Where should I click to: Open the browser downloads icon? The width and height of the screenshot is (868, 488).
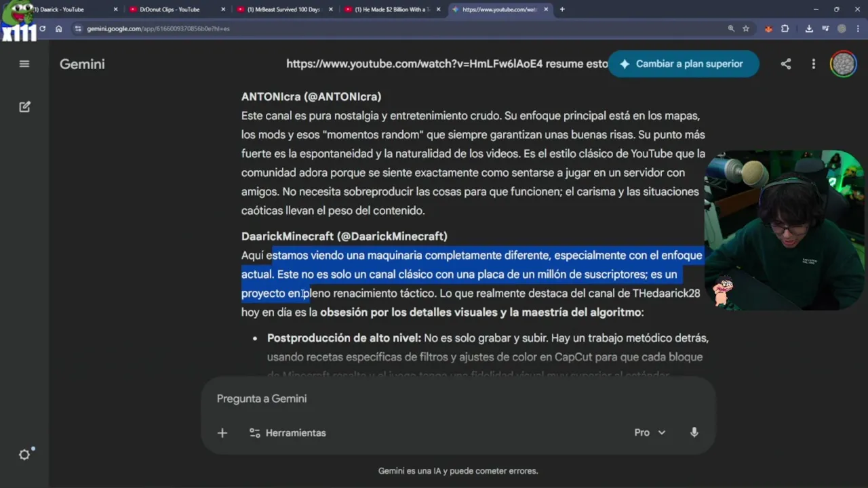pos(809,28)
